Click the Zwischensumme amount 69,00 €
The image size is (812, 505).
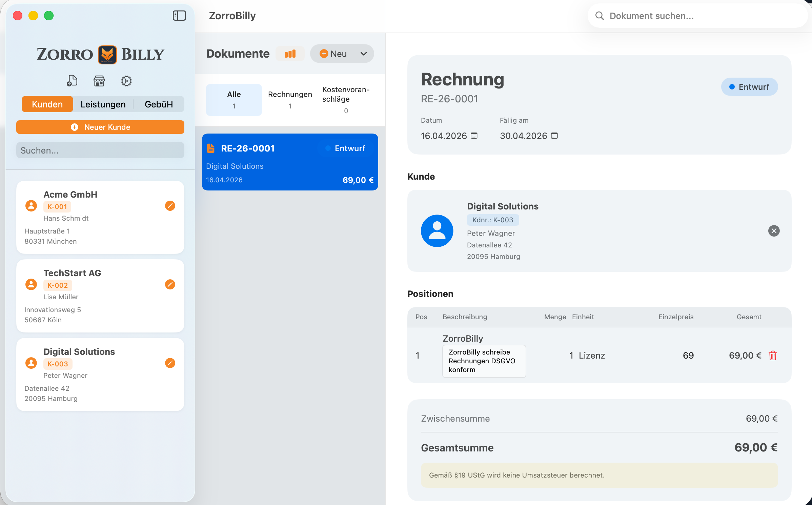tap(762, 419)
